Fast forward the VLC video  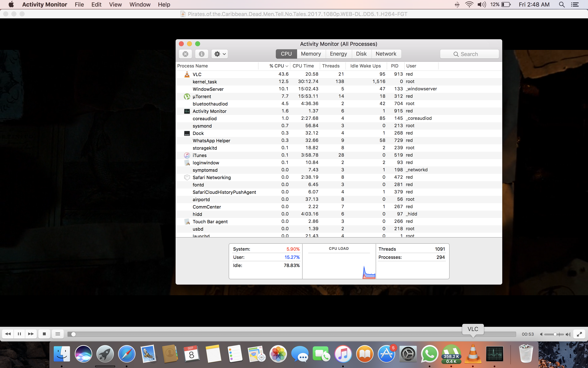31,334
